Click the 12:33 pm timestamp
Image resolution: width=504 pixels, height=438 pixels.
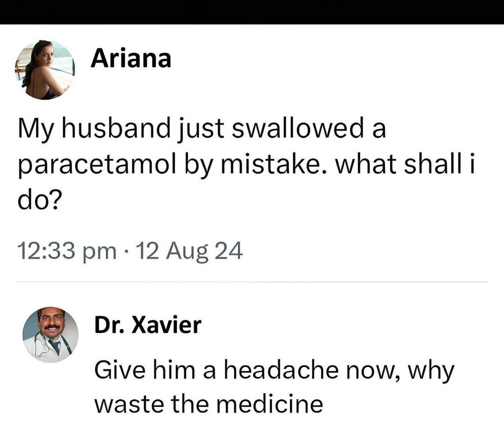[67, 252]
